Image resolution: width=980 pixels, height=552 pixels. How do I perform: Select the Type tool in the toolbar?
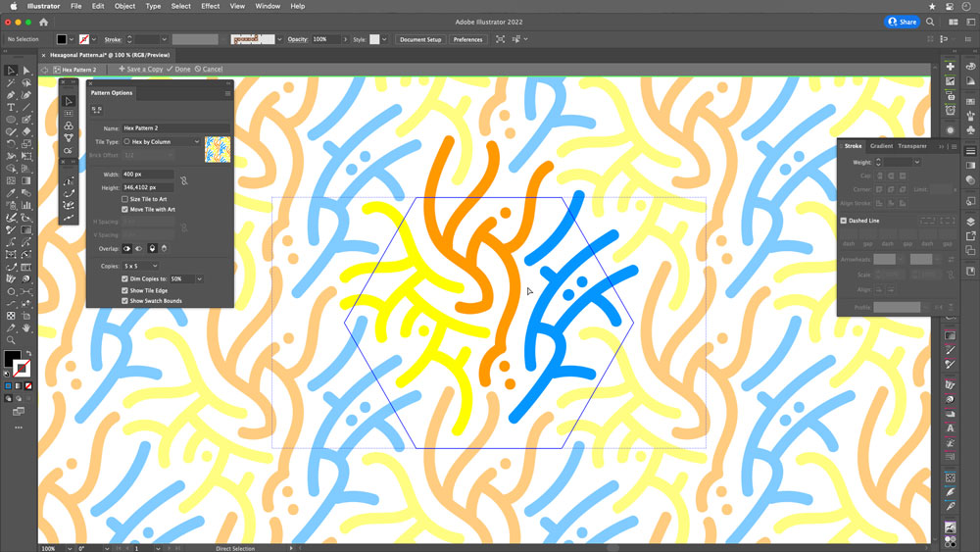(x=11, y=108)
